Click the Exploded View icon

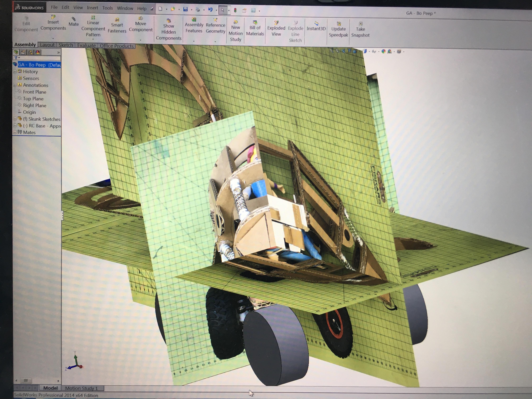point(276,23)
